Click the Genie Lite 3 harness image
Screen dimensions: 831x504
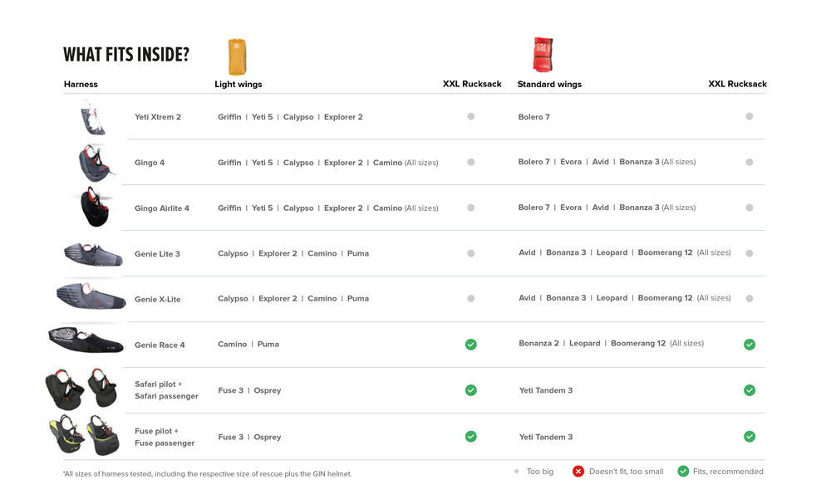pos(93,254)
